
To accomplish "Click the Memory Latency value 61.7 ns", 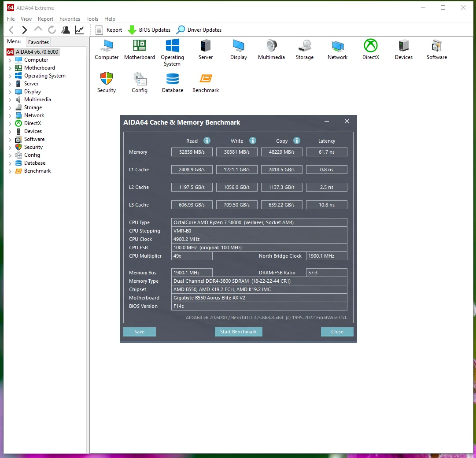I will (326, 152).
